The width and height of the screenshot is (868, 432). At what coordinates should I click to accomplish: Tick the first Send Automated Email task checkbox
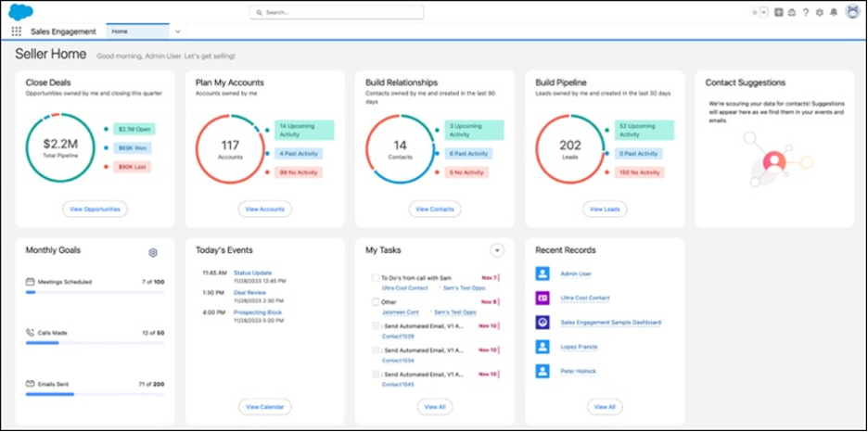[x=376, y=325]
